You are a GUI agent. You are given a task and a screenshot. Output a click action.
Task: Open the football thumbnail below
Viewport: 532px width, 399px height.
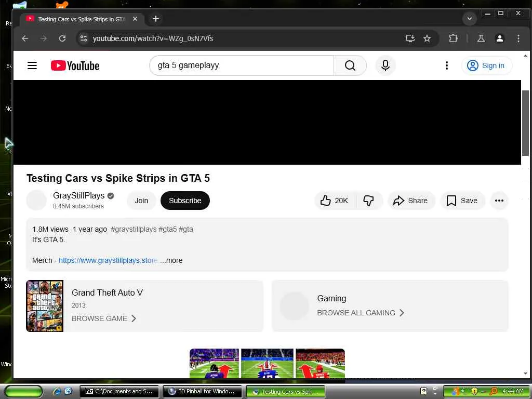[x=268, y=363]
